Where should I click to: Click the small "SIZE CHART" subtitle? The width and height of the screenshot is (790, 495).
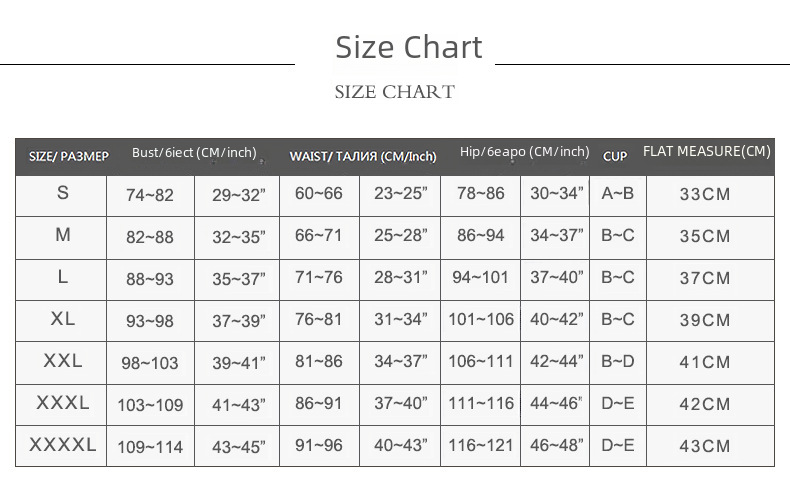(394, 92)
